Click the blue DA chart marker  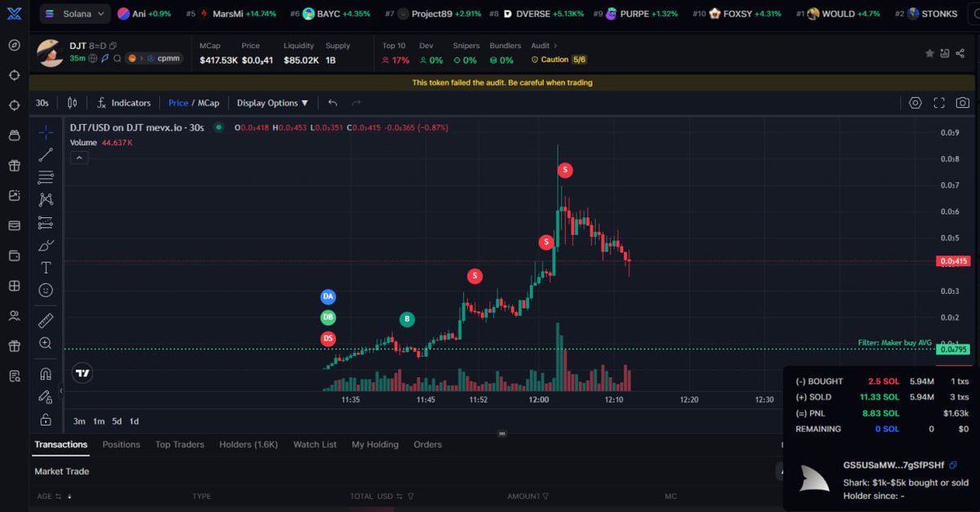pos(327,296)
